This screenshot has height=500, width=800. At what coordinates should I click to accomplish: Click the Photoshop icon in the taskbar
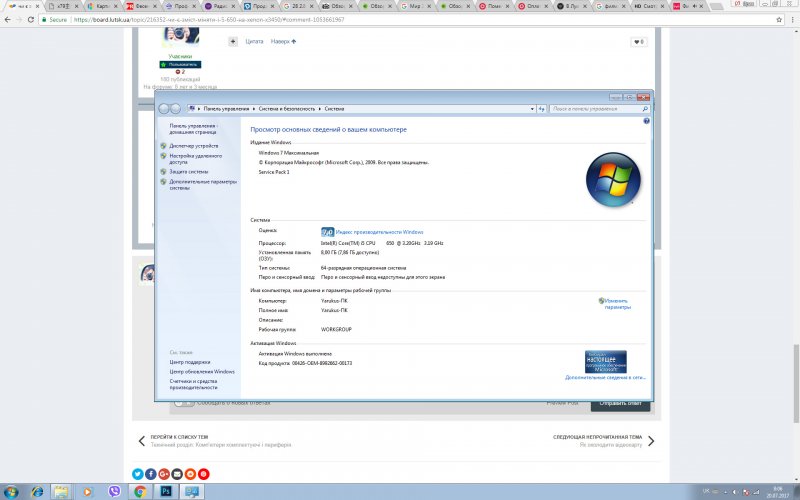[166, 491]
